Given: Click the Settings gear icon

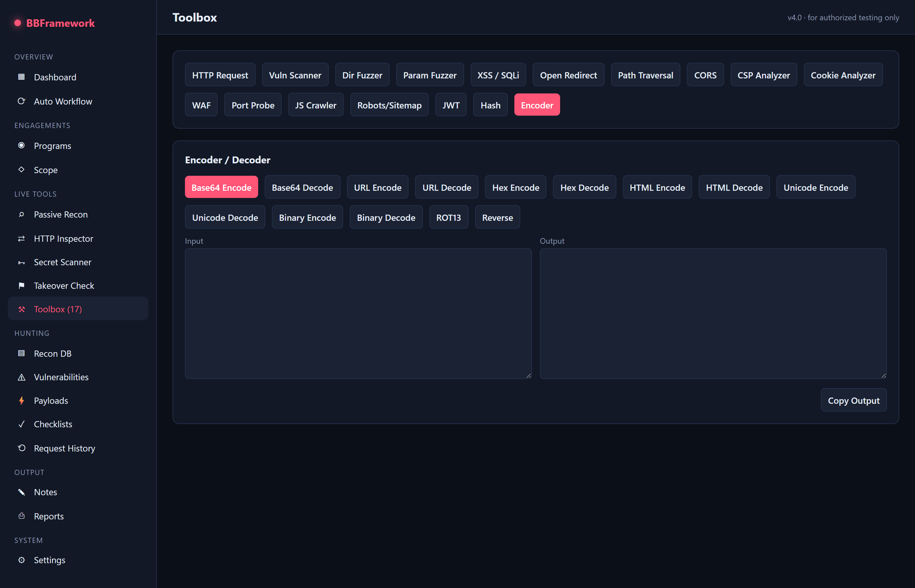Looking at the screenshot, I should pos(21,560).
